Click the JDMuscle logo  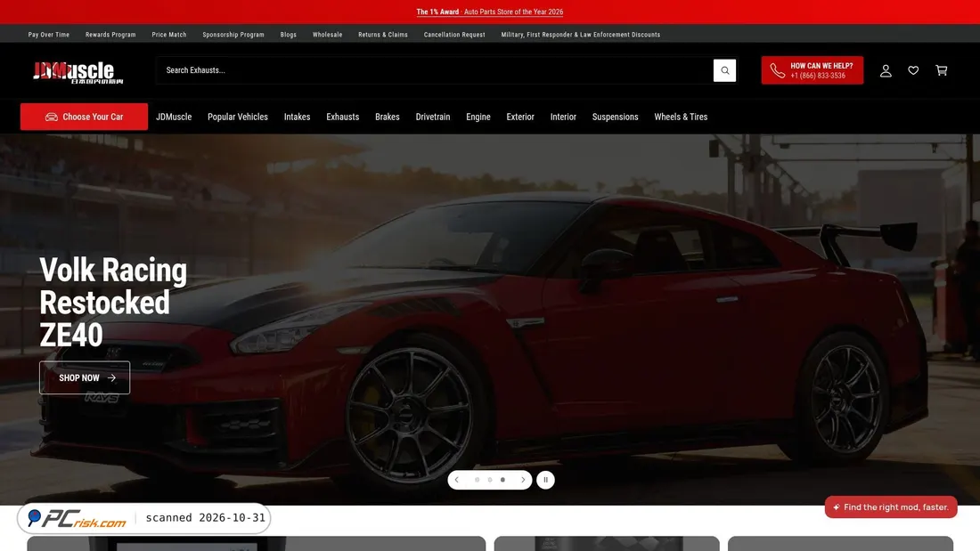[78, 72]
